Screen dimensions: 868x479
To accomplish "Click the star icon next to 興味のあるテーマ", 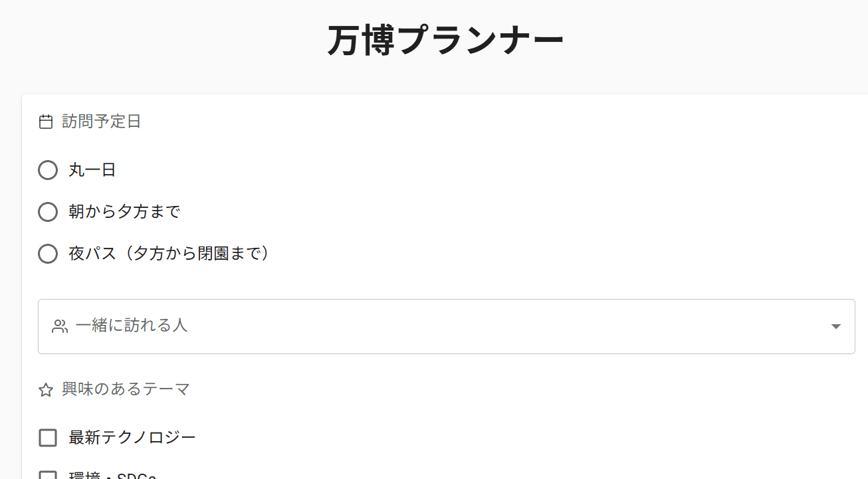I will (x=45, y=390).
